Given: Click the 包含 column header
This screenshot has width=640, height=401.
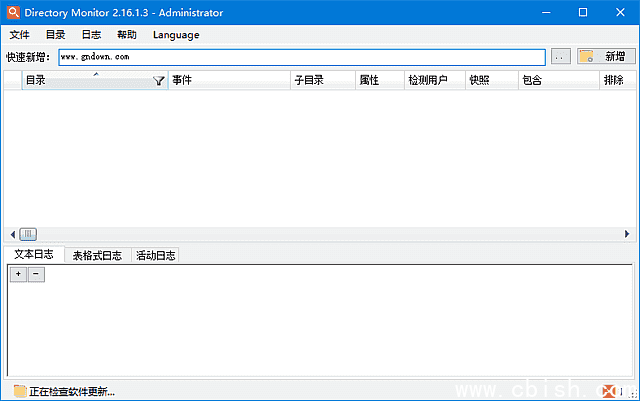Looking at the screenshot, I should coord(559,80).
